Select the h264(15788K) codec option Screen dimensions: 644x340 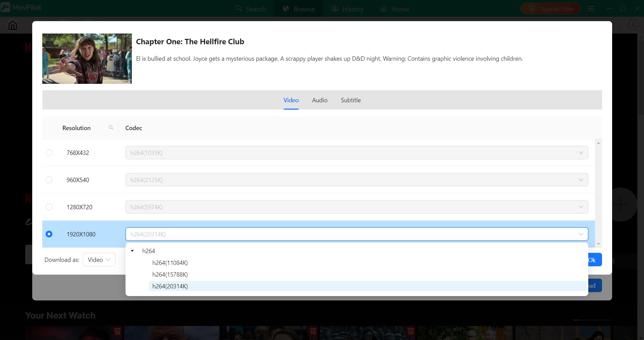tap(170, 274)
